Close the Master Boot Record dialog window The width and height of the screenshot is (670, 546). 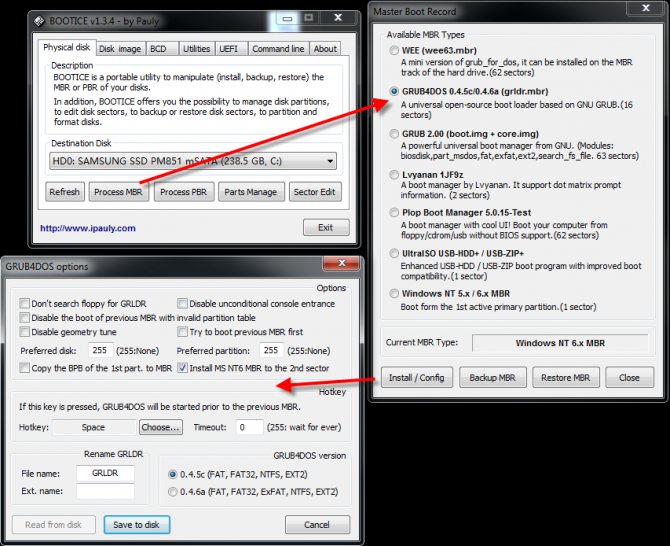point(646,8)
